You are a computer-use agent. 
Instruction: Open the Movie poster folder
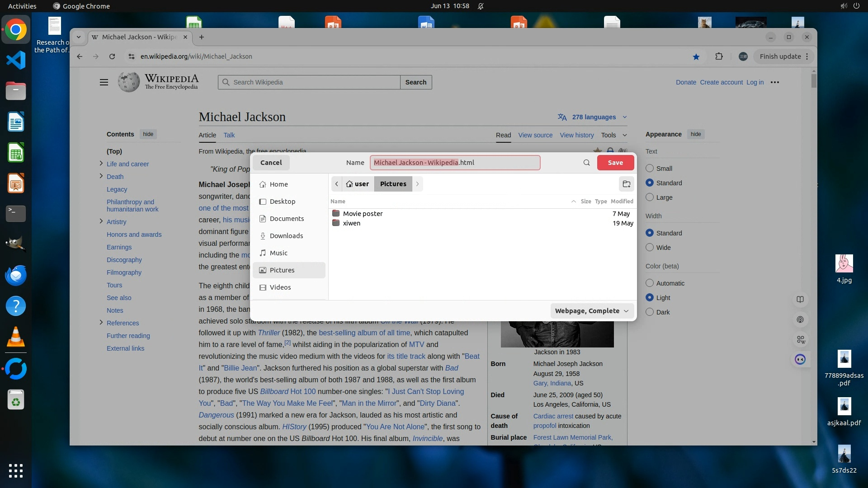(x=363, y=214)
